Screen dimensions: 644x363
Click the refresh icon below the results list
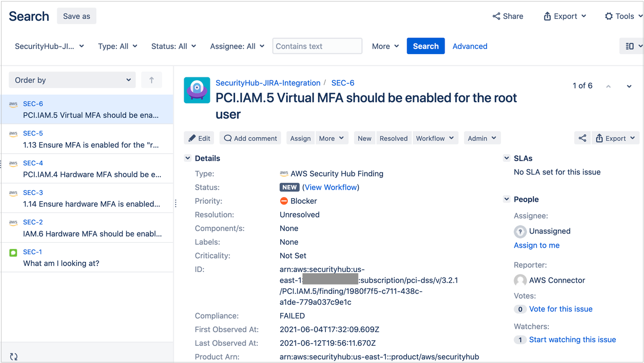(x=14, y=355)
